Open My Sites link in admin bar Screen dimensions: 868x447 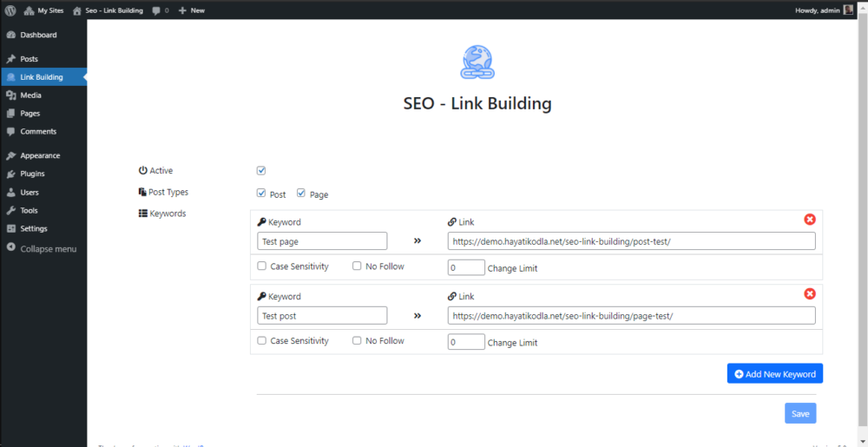50,10
